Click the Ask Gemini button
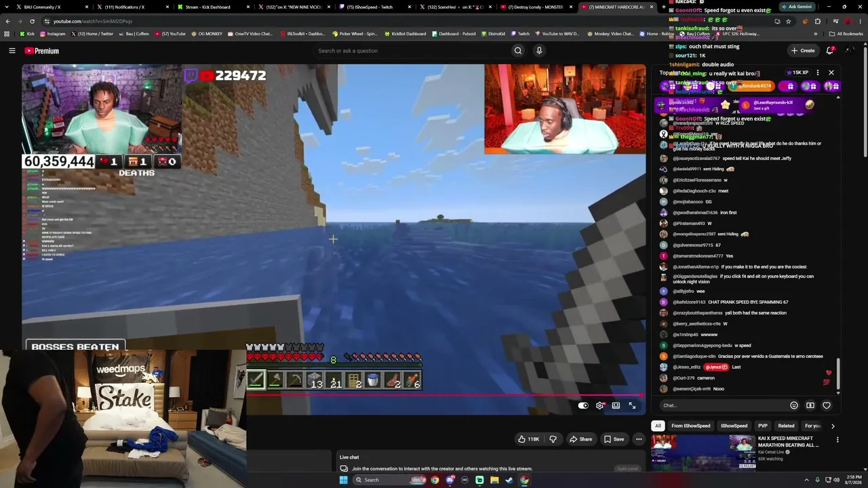 796,6
